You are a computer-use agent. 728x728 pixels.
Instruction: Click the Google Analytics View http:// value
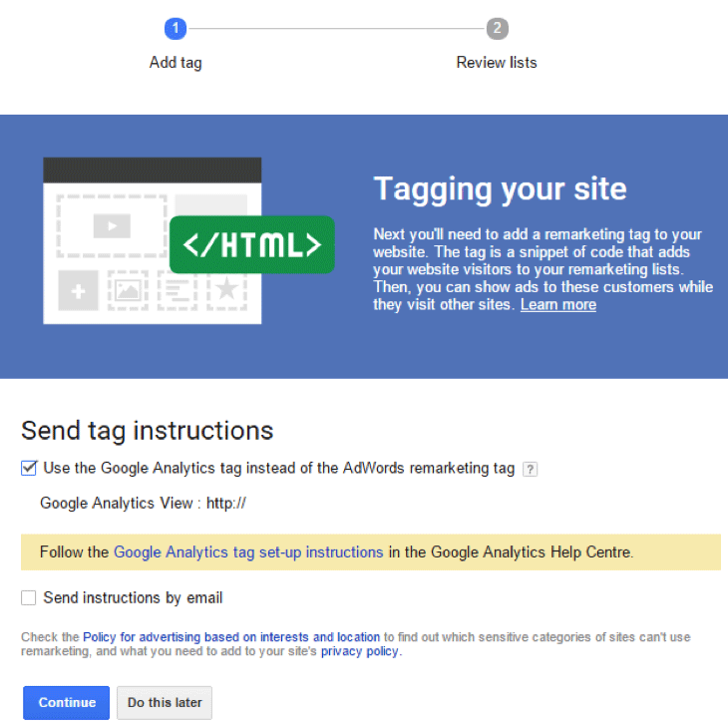tap(226, 504)
